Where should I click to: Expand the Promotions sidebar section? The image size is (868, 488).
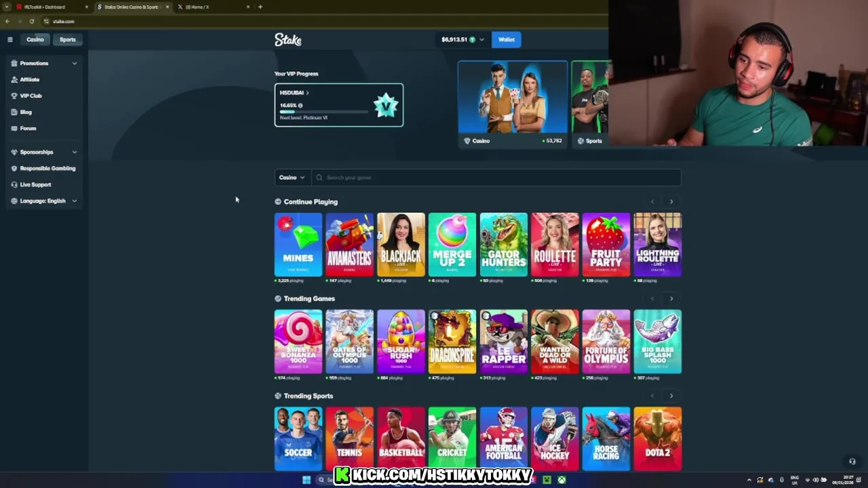[x=75, y=63]
